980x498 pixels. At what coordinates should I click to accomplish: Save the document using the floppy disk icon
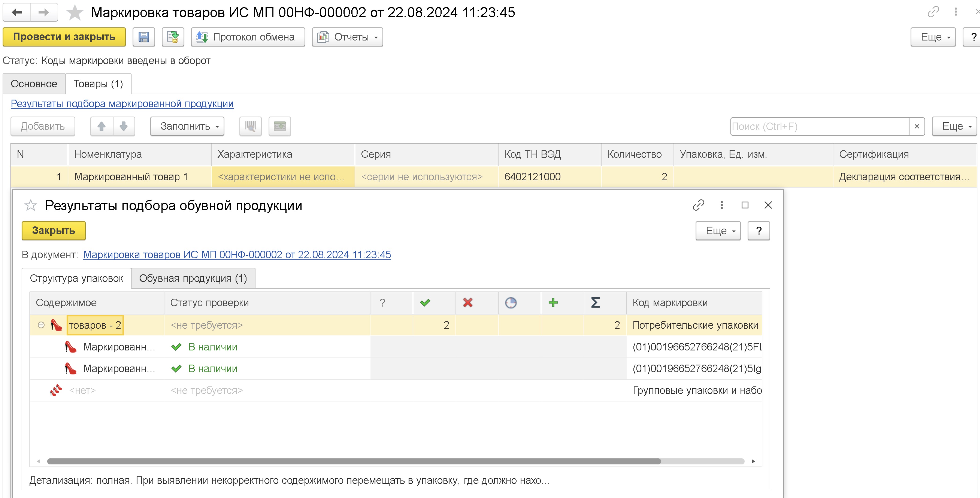[x=144, y=37]
